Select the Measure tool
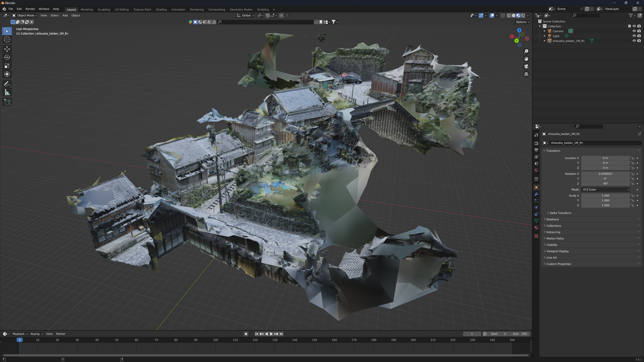The image size is (644, 362). coord(7,93)
